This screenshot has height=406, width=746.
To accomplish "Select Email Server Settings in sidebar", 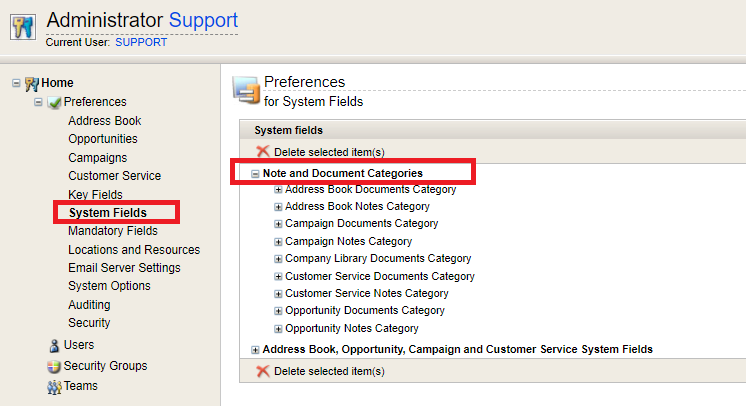I will tap(124, 268).
